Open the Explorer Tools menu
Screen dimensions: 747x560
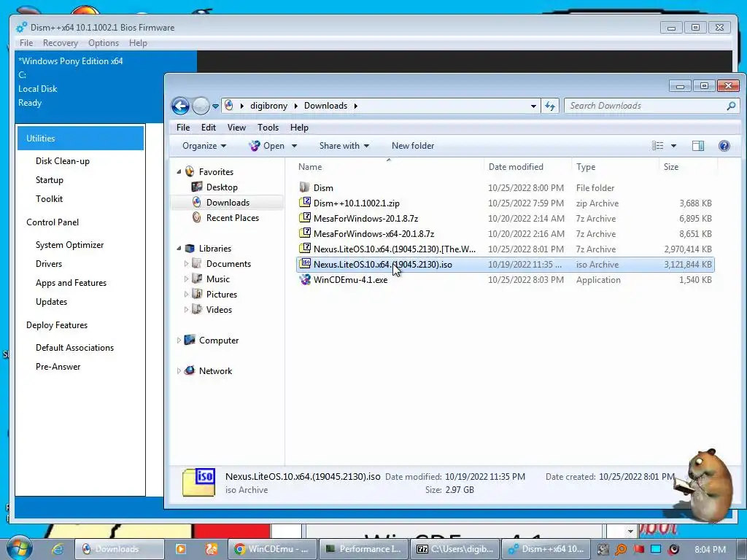coord(268,127)
